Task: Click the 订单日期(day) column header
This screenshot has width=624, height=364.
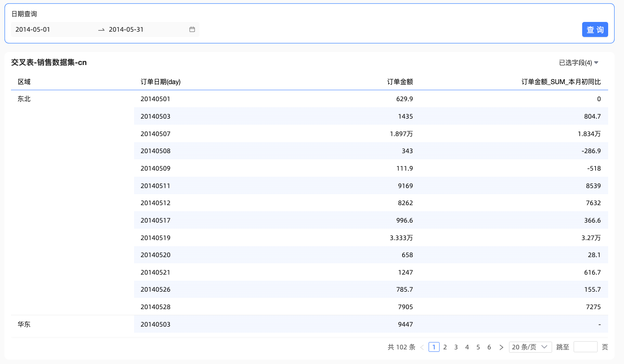Action: 160,82
